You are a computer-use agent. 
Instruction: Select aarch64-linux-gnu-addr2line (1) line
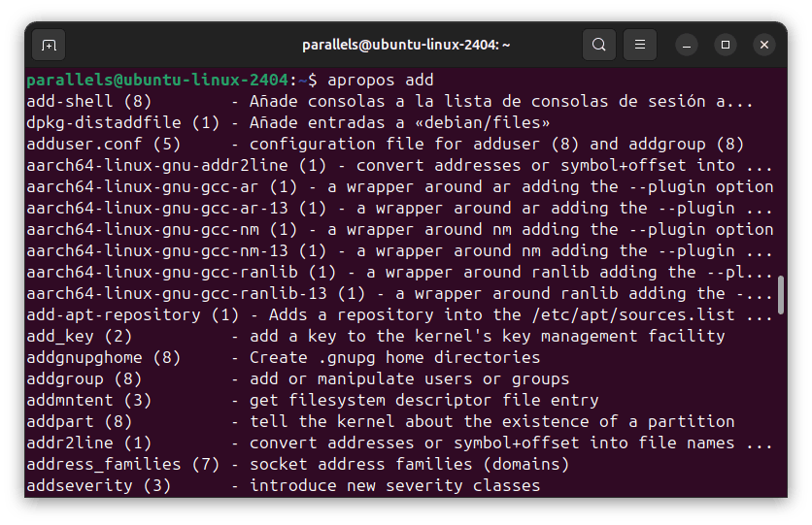(x=399, y=166)
